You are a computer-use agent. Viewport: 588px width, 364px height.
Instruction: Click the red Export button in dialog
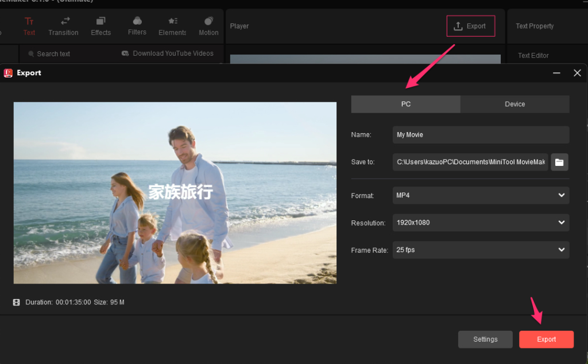[546, 339]
